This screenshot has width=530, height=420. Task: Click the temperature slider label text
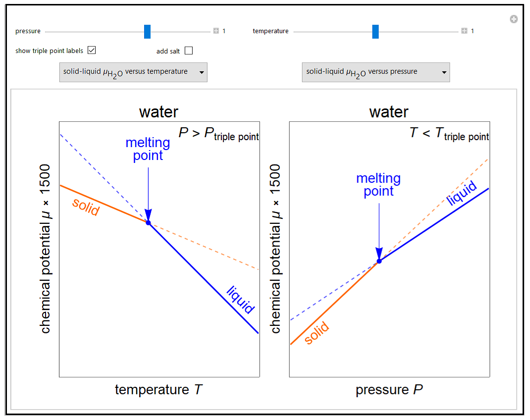pos(270,31)
